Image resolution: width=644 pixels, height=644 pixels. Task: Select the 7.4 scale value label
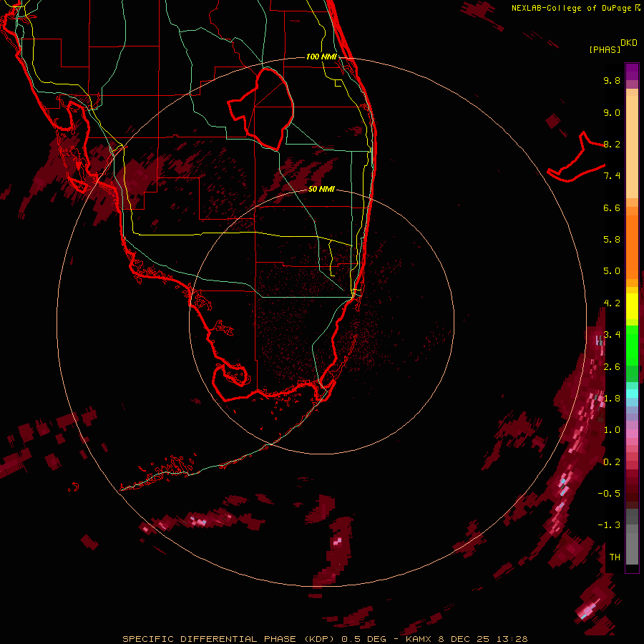pos(612,176)
